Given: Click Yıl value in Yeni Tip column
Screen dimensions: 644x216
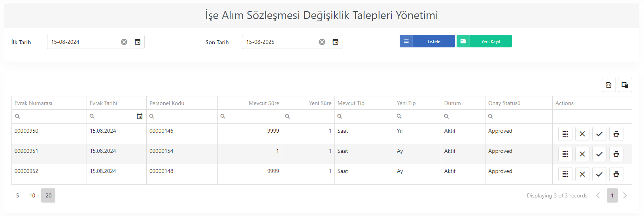Looking at the screenshot, I should tap(400, 131).
